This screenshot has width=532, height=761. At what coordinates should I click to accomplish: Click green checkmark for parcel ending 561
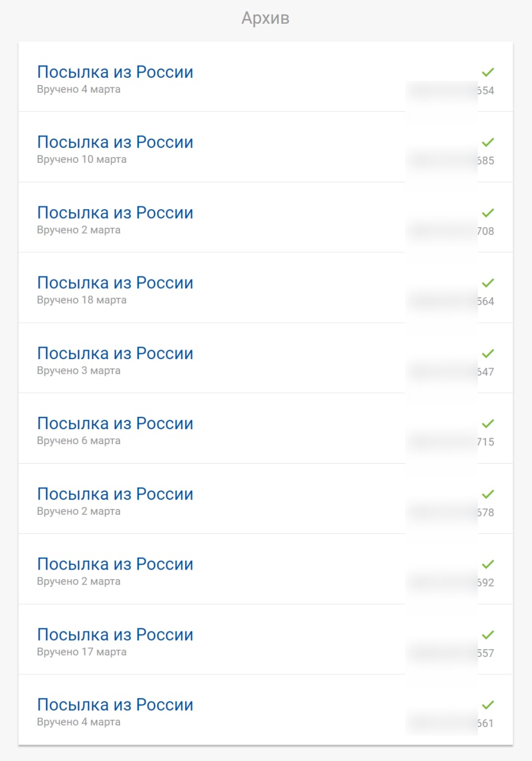488,705
